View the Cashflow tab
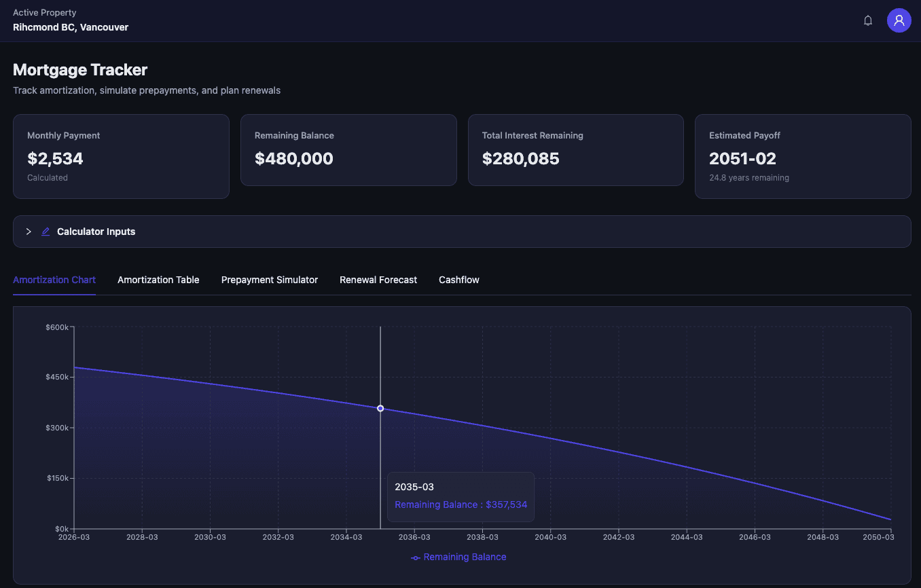This screenshot has width=921, height=588. (459, 280)
